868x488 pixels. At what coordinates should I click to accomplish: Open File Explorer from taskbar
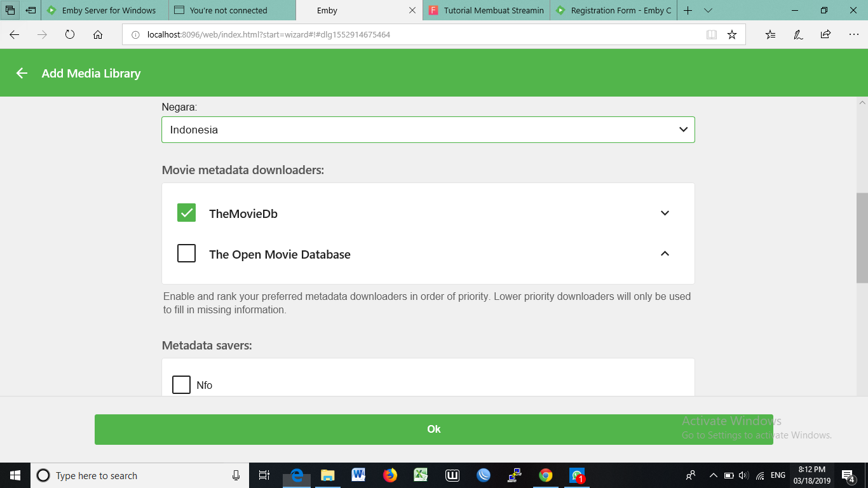(x=328, y=475)
